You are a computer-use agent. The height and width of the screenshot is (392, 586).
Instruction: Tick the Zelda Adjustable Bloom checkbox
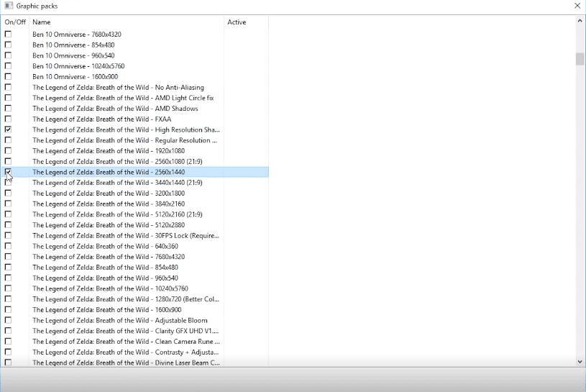pyautogui.click(x=8, y=320)
